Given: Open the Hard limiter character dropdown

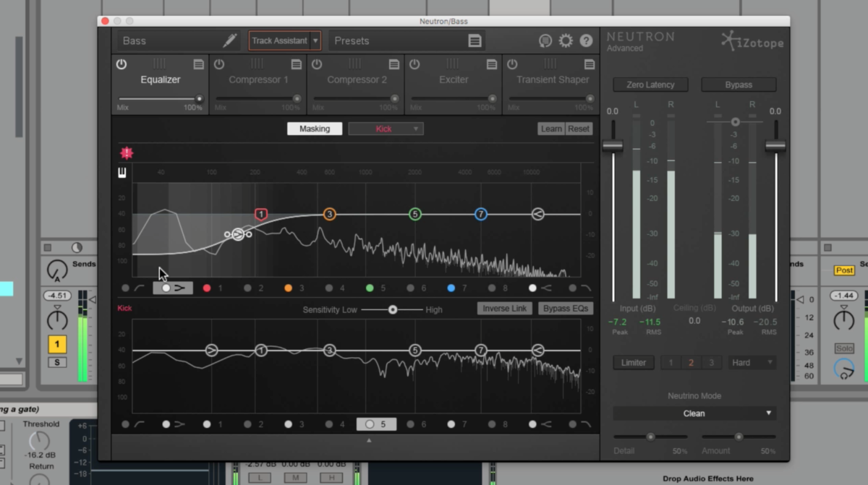Looking at the screenshot, I should (752, 363).
